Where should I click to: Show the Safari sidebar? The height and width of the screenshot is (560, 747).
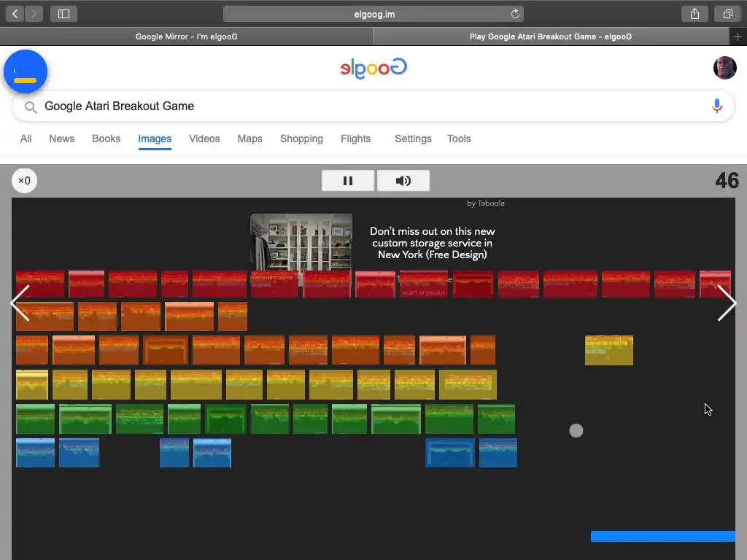pyautogui.click(x=64, y=14)
